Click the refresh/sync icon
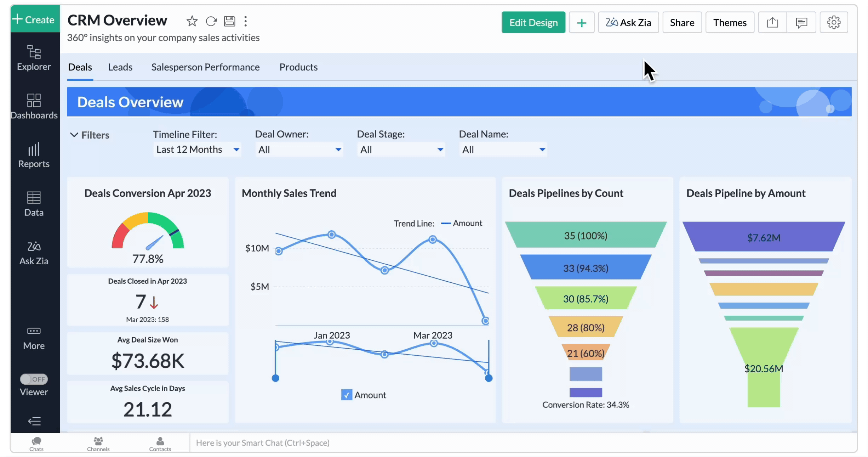The width and height of the screenshot is (868, 457). [x=211, y=21]
